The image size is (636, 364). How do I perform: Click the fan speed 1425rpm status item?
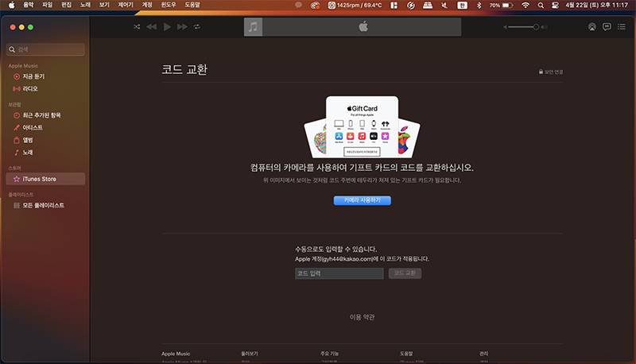pyautogui.click(x=355, y=5)
